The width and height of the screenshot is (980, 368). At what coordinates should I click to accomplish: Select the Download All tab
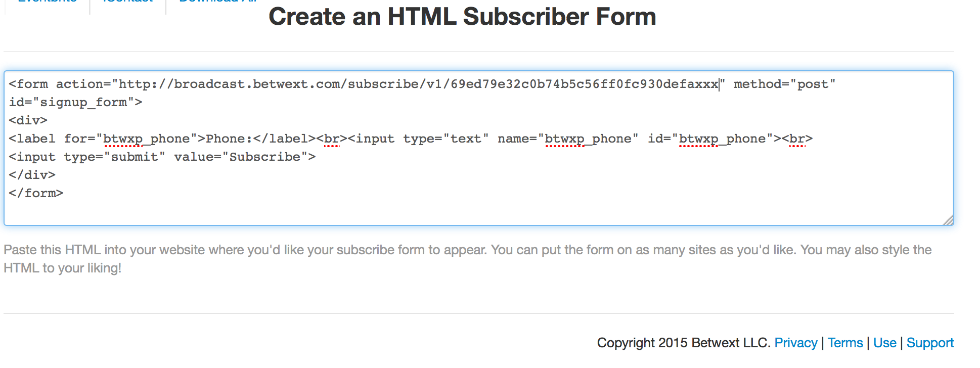(x=217, y=2)
